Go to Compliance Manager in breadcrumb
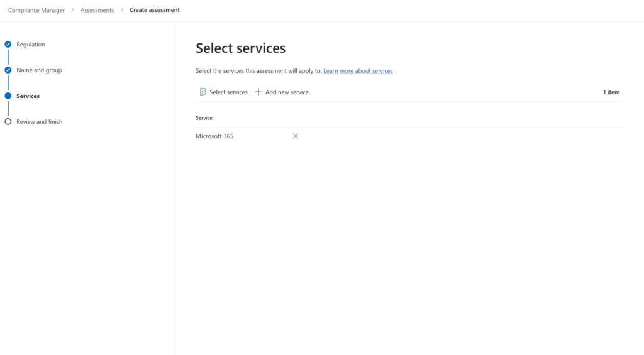Screen dimensions: 644x355 (x=36, y=10)
